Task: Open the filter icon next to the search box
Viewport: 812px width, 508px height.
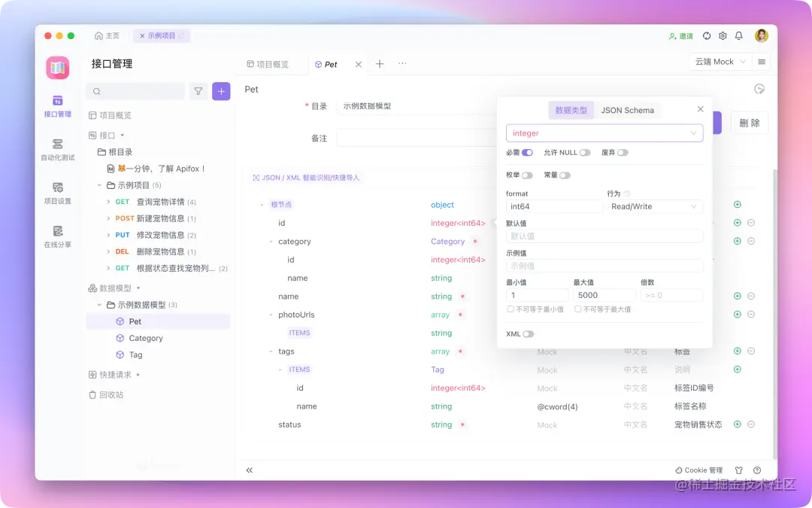Action: (x=198, y=90)
